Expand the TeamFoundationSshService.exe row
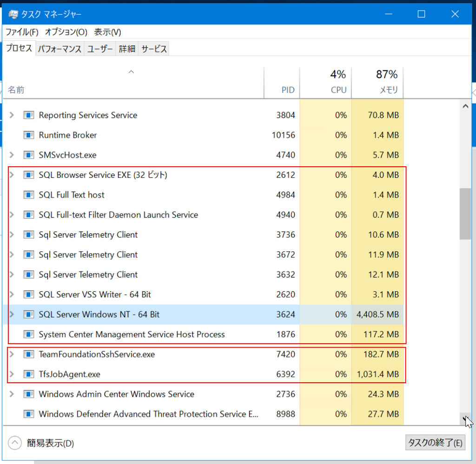Viewport: 476px width, 464px height. tap(12, 354)
